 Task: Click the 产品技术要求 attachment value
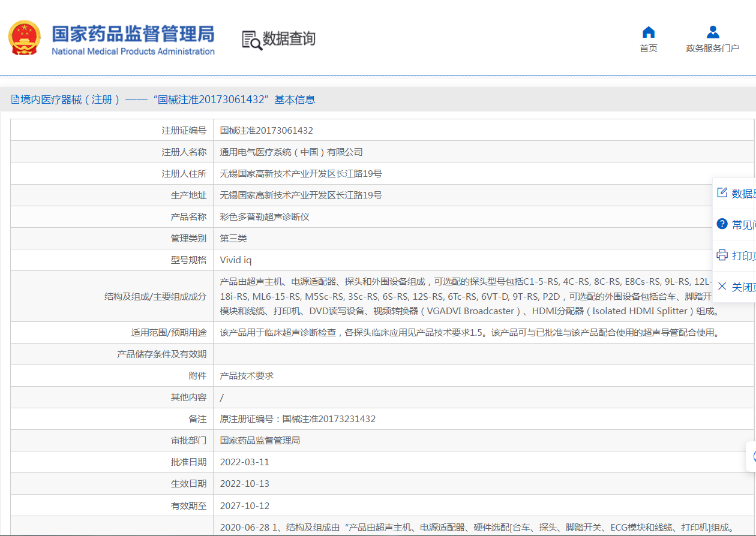point(247,376)
